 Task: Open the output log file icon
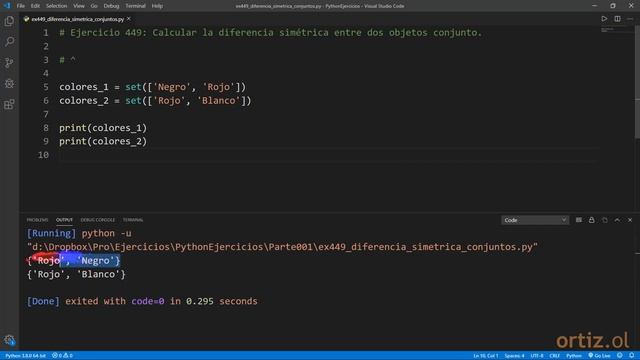(x=604, y=220)
